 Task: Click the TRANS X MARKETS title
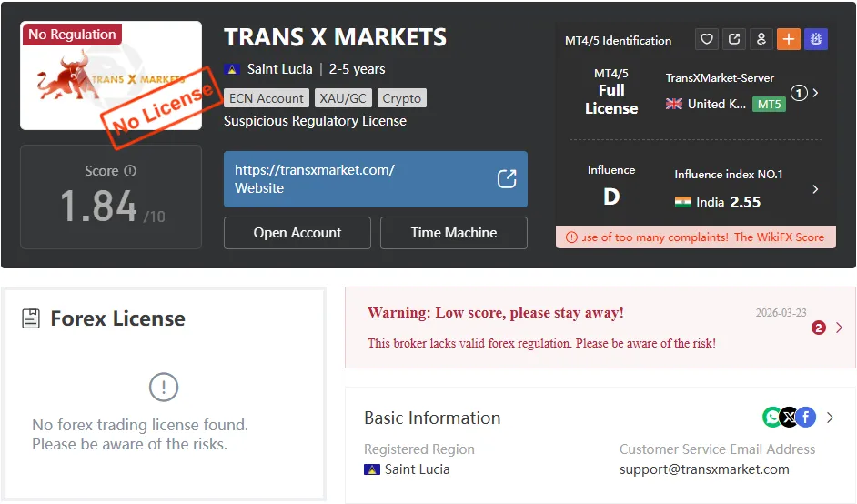point(335,37)
